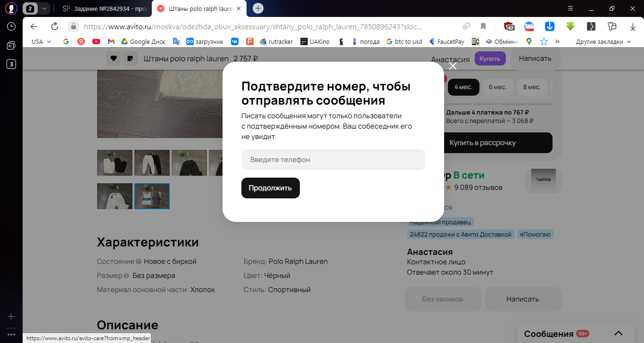Open the sidebar collections icon below the clock
Image resolution: width=644 pixels, height=343 pixels.
[11, 45]
